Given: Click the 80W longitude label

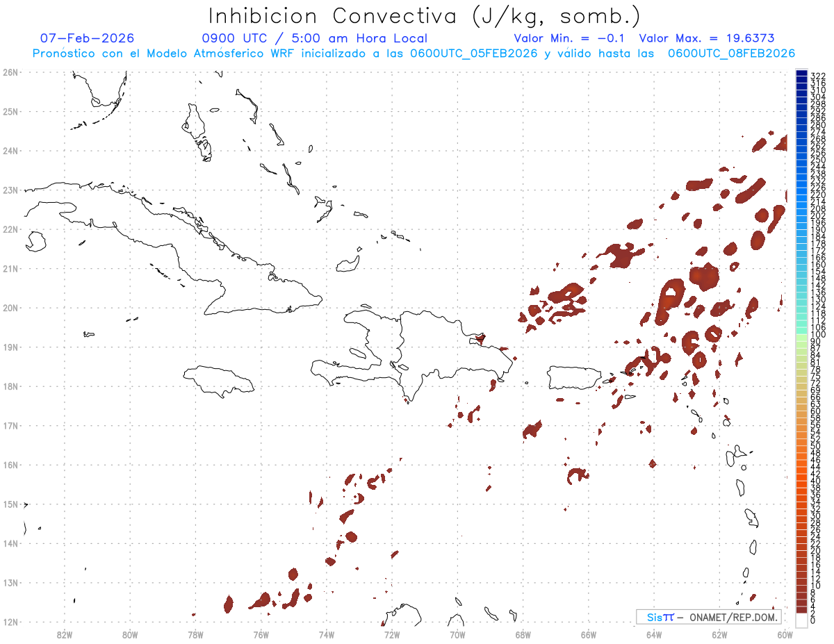Looking at the screenshot, I should 130,634.
